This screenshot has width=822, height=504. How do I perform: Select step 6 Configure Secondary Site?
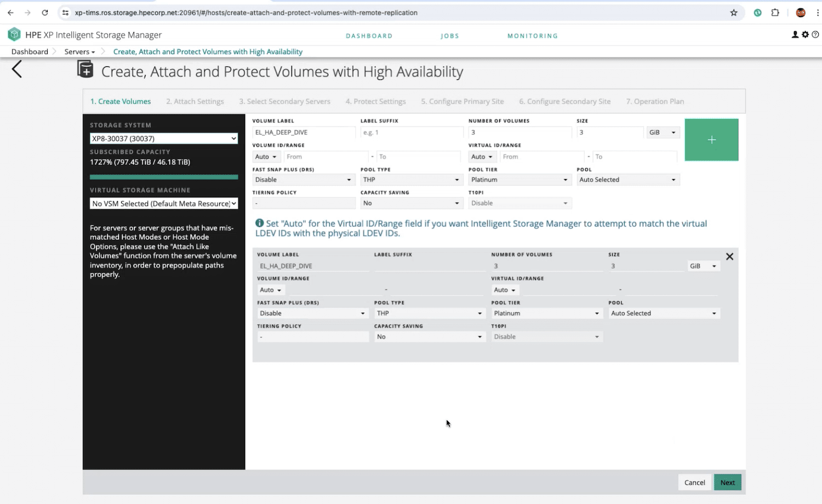point(565,101)
